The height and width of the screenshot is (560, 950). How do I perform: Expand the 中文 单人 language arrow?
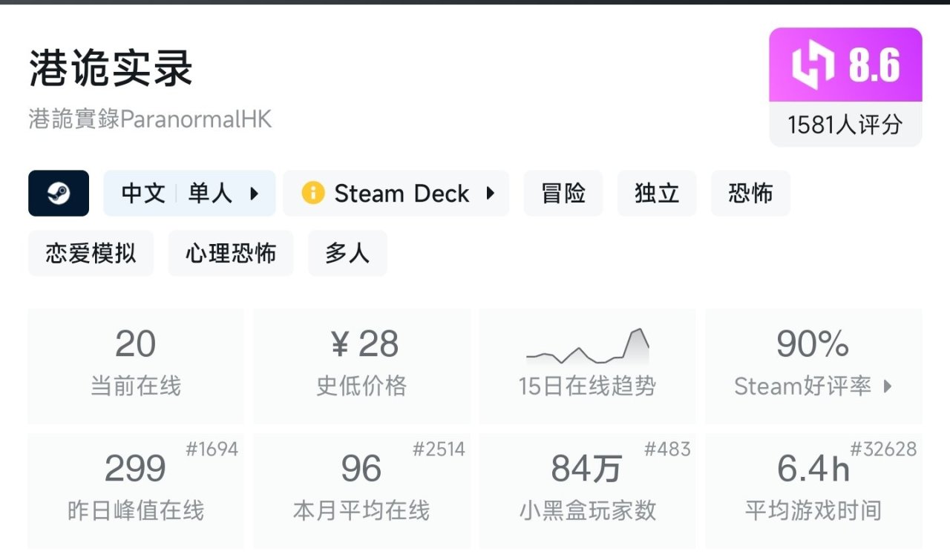point(254,194)
